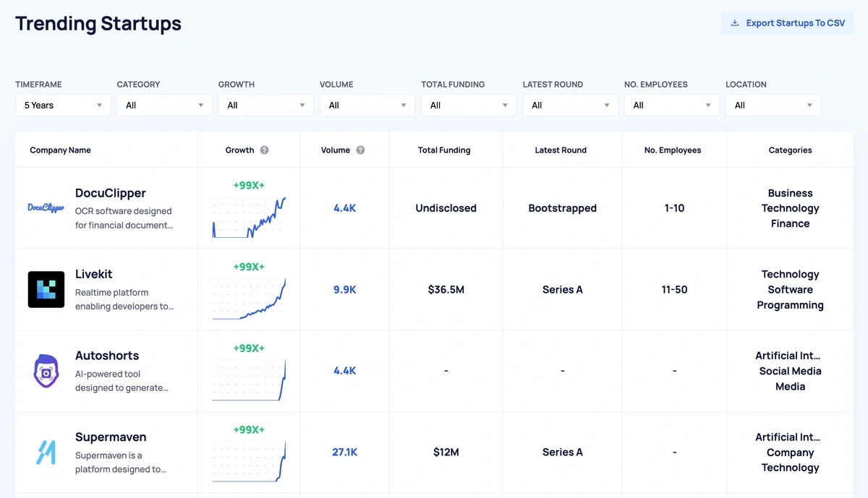This screenshot has width=868, height=498.
Task: Export Startups To CSV
Action: (x=788, y=23)
